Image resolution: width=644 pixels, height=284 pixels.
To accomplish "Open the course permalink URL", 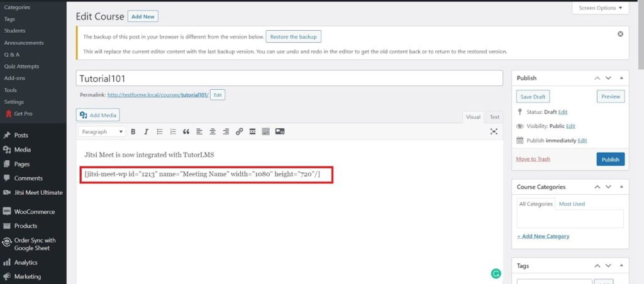I will point(158,95).
